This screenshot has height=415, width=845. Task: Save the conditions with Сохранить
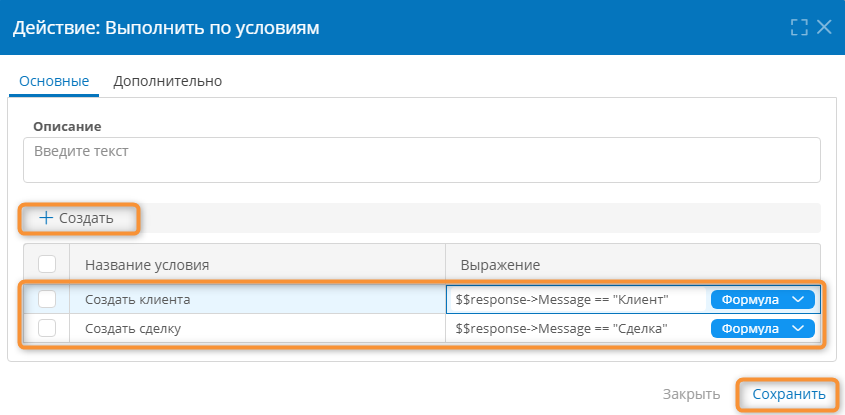tap(789, 394)
